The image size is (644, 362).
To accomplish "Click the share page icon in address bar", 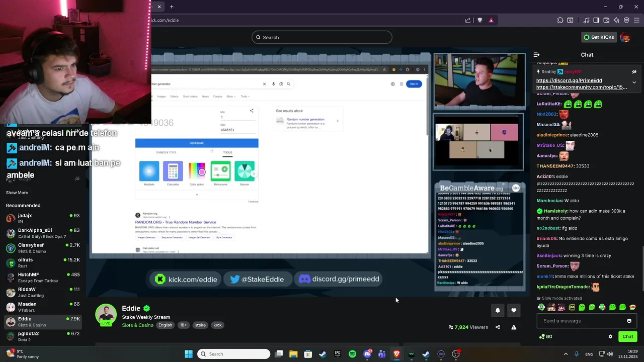I will (468, 20).
